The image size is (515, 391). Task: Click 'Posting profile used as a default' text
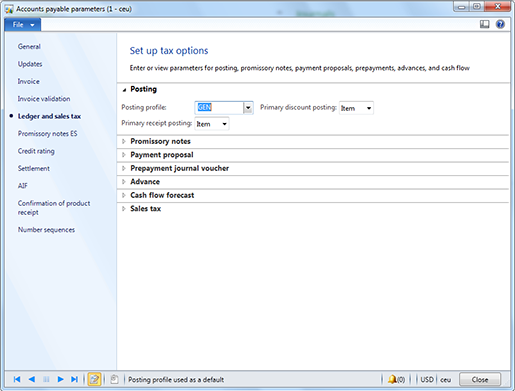[x=176, y=379]
